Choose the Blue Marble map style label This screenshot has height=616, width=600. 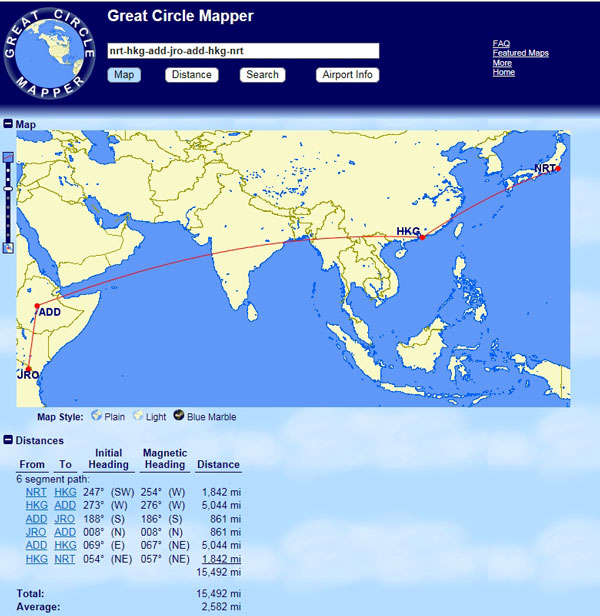[211, 417]
